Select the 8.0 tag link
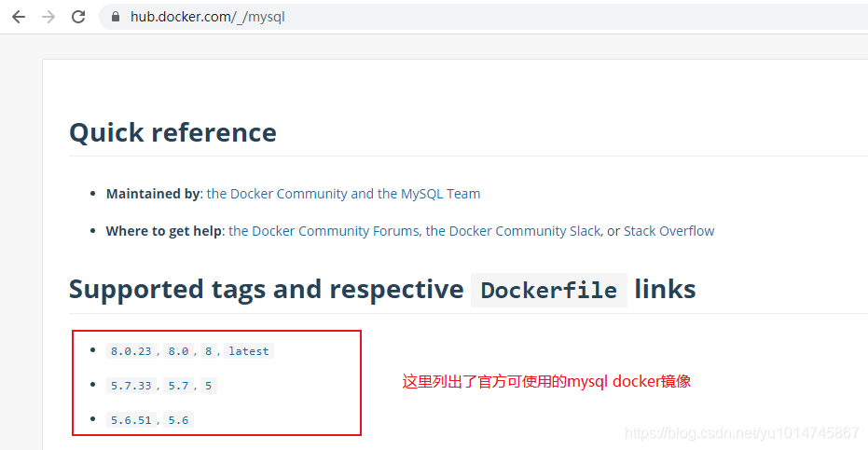This screenshot has width=868, height=450. pos(178,351)
